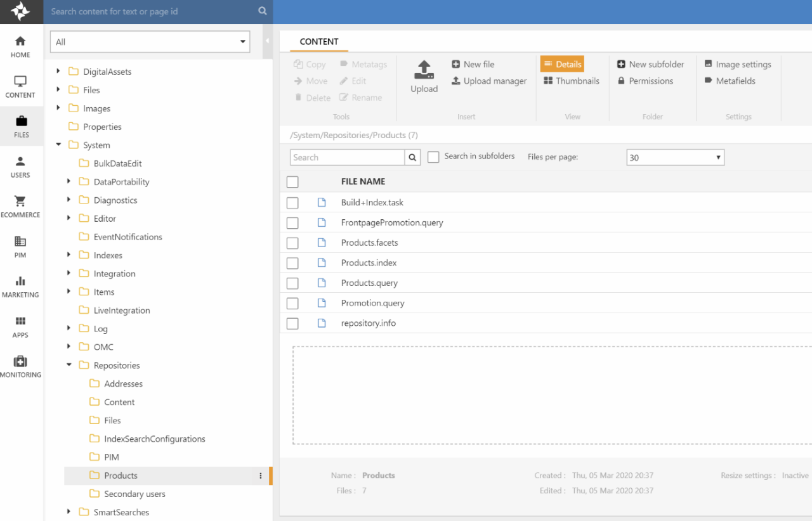
Task: Click the file Search input field
Action: coord(348,157)
